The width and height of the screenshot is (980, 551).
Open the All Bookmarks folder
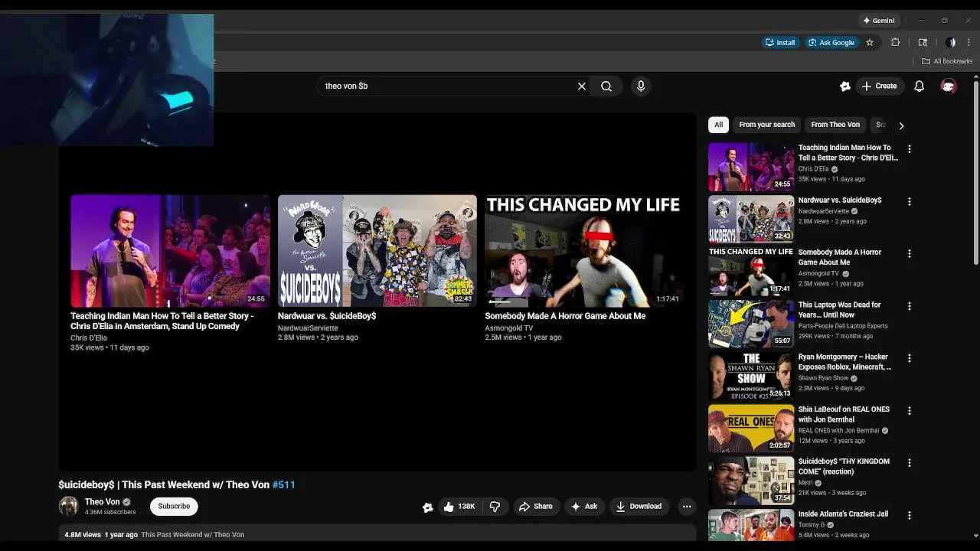[946, 61]
